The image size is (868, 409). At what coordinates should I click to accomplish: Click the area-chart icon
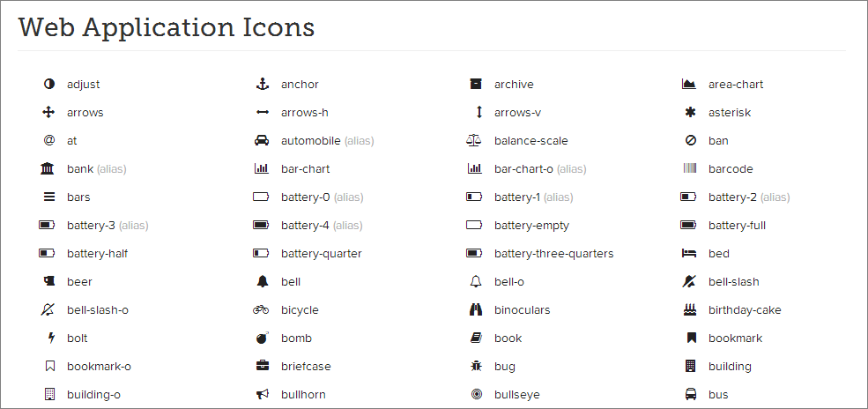688,84
